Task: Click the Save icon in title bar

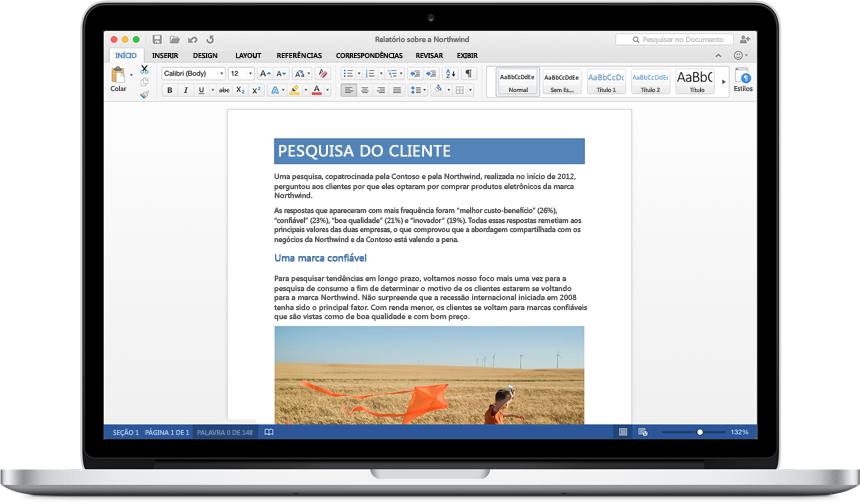Action: pyautogui.click(x=157, y=39)
